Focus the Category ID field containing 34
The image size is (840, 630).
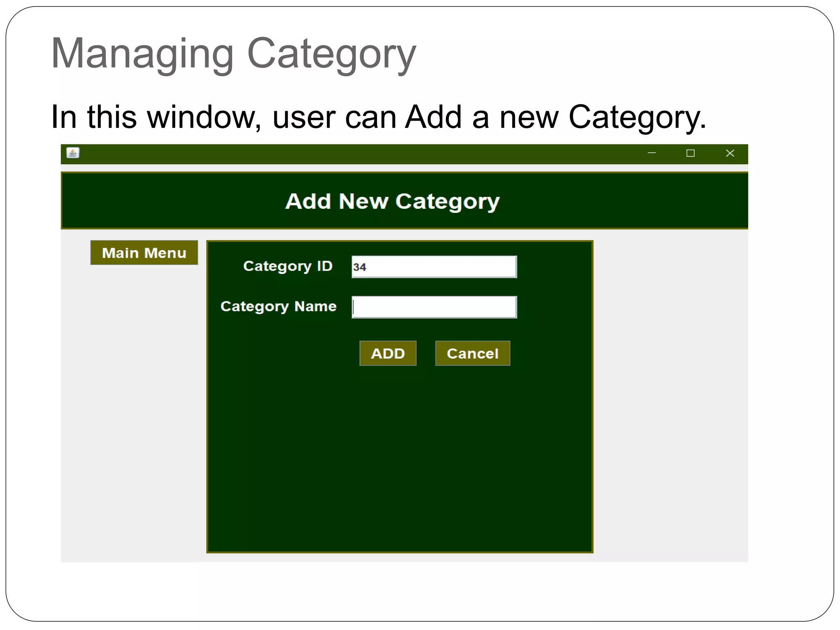[x=434, y=267]
